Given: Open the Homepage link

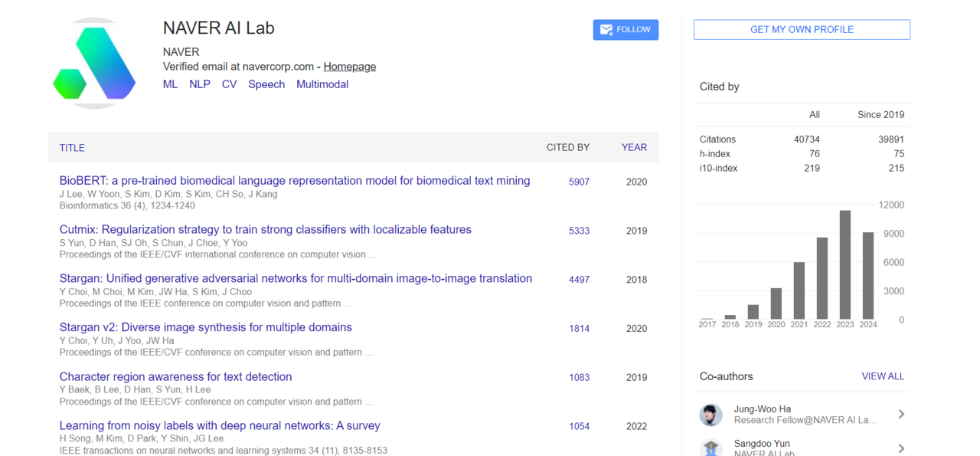Looking at the screenshot, I should tap(349, 67).
